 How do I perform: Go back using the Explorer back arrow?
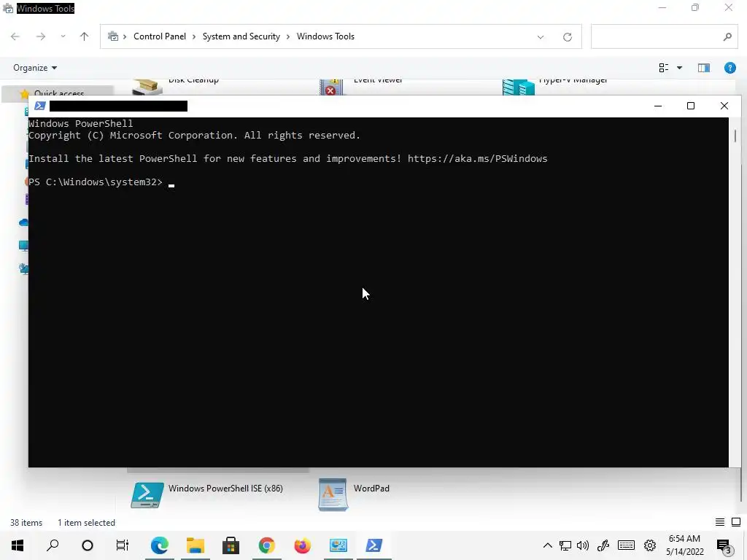[x=15, y=36]
